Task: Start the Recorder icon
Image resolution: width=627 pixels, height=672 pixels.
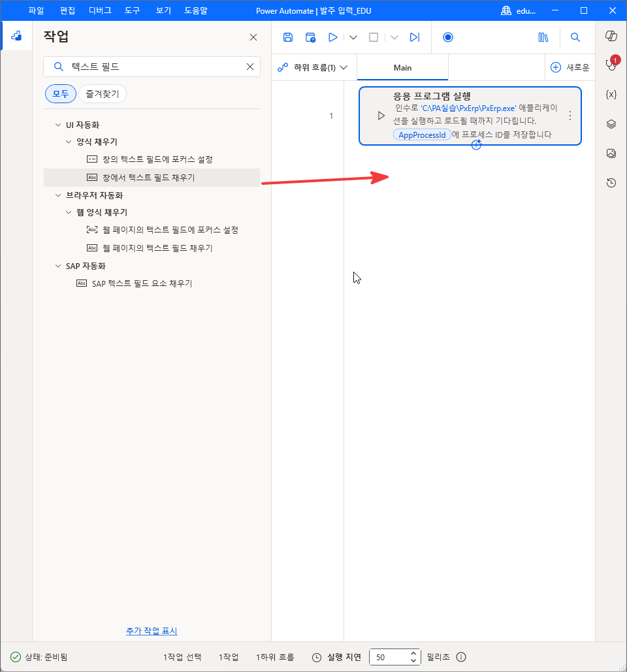Action: 448,37
